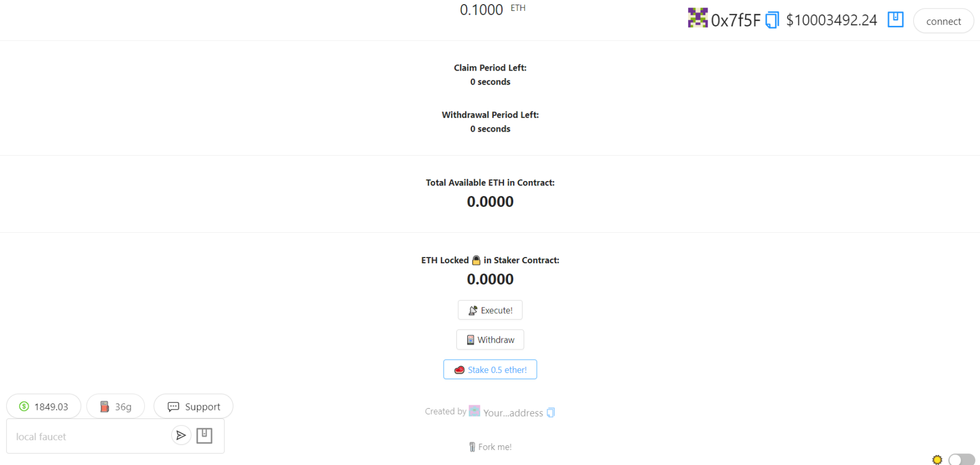Screen dimensions: 980x465
Task: Click the sun icon near theme switch
Action: 937,459
